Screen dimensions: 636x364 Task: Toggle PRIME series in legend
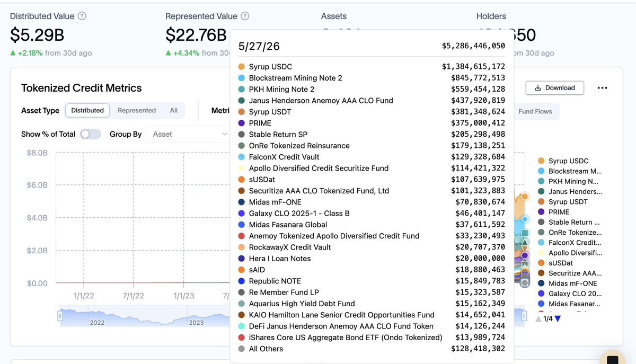tap(553, 212)
